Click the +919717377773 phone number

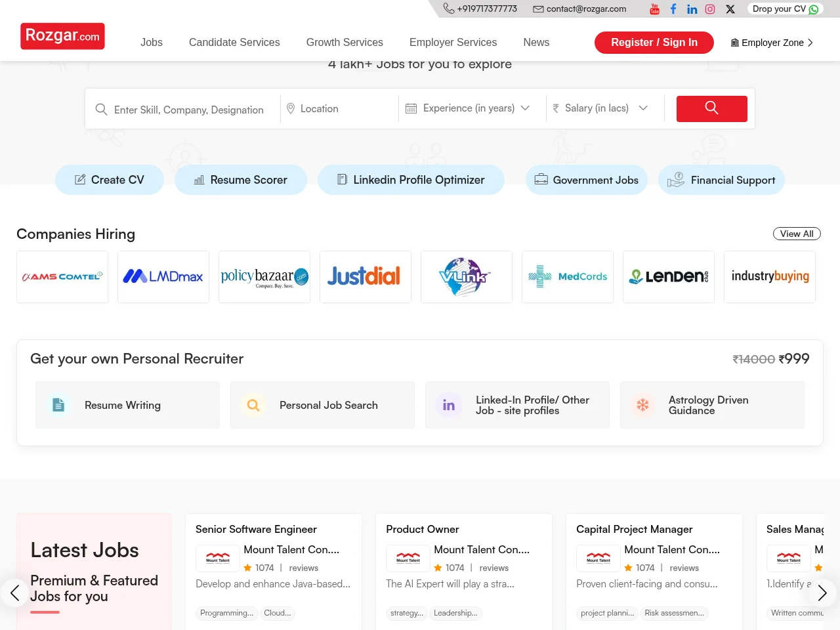tap(487, 9)
